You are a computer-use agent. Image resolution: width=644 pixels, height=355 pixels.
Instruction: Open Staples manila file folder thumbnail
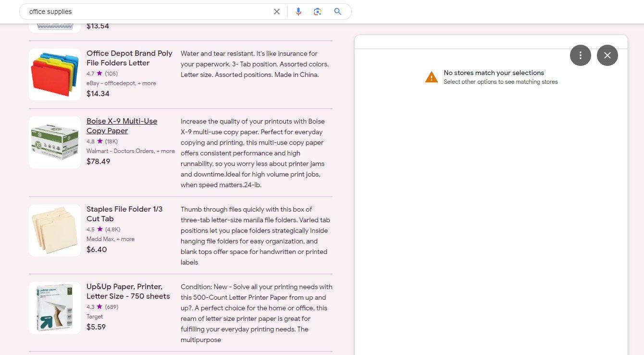(55, 230)
